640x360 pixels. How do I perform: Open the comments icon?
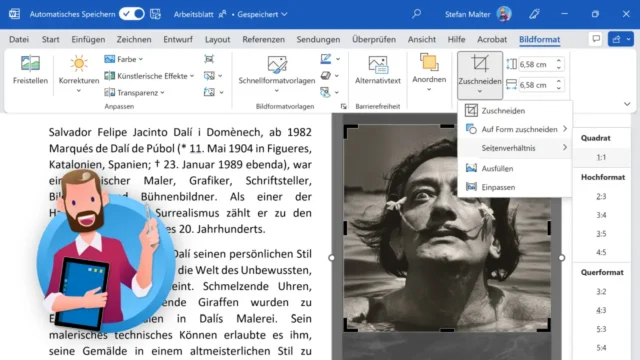point(596,39)
